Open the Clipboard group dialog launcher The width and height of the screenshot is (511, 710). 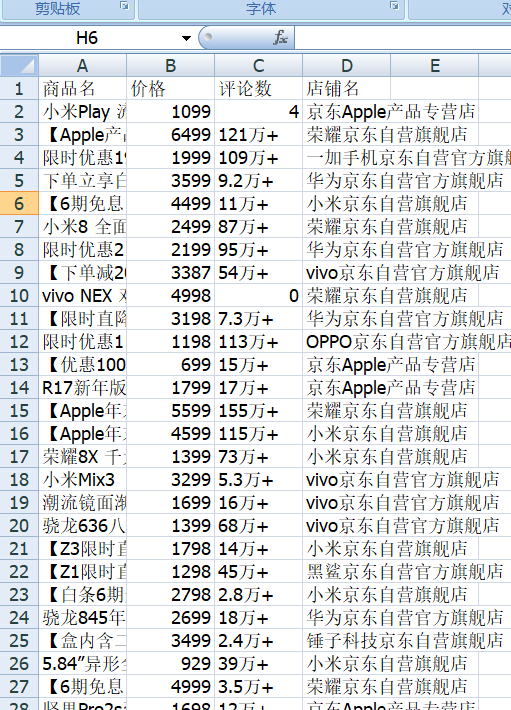click(124, 6)
